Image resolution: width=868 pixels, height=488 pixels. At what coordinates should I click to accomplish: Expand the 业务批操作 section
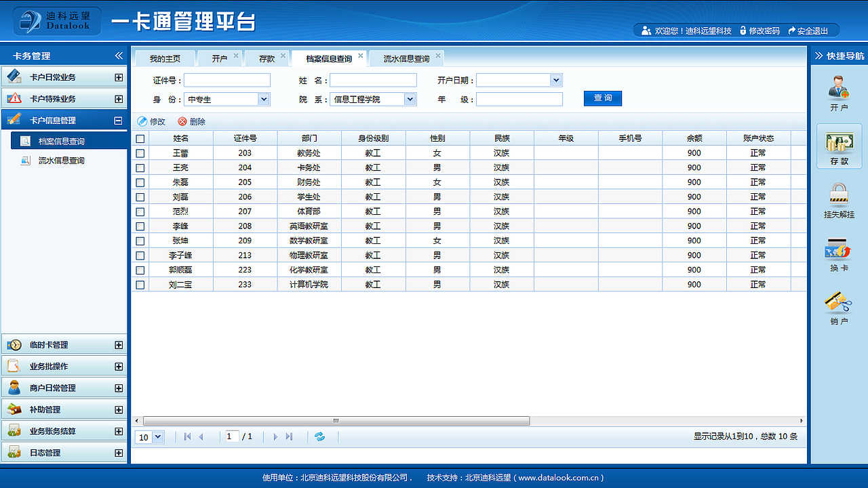(x=119, y=367)
